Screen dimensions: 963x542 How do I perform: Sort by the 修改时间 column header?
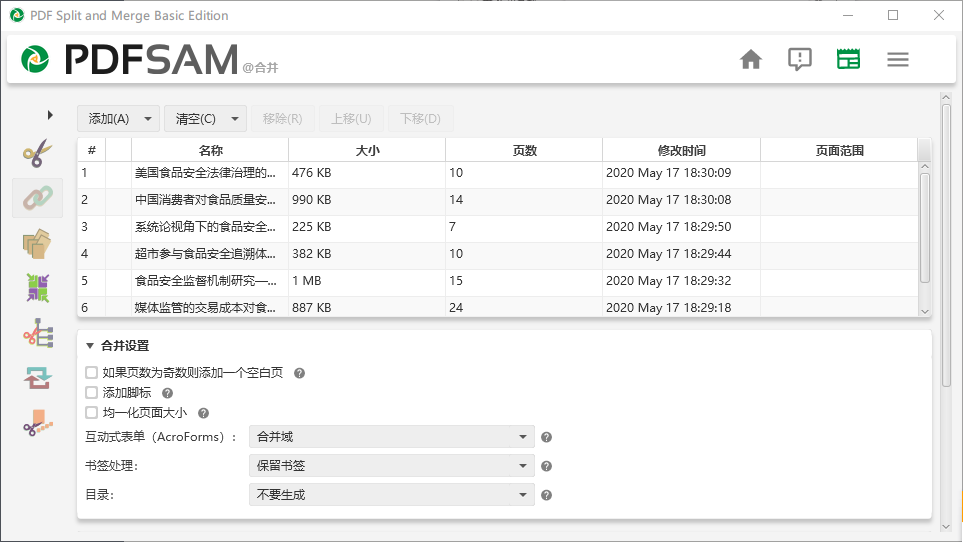click(682, 150)
